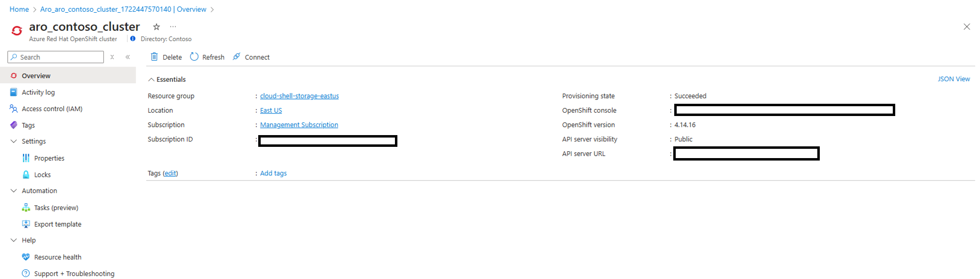Click the Connect plug icon
Screen dimensions: 980x279
[x=237, y=57]
